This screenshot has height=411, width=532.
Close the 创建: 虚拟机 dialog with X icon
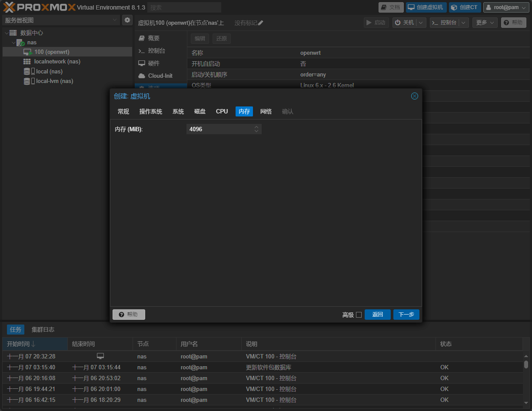[414, 96]
